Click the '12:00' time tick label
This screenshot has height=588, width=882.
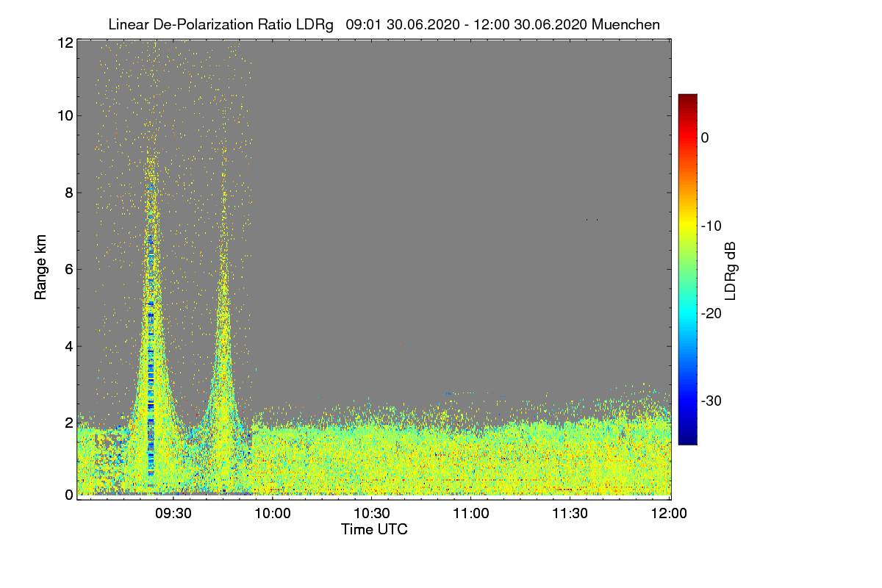click(670, 513)
